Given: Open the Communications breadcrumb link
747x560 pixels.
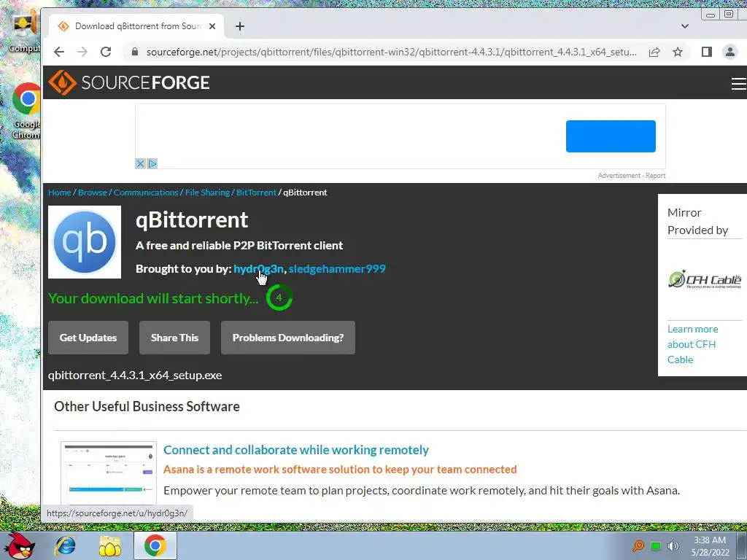Looking at the screenshot, I should pyautogui.click(x=146, y=192).
